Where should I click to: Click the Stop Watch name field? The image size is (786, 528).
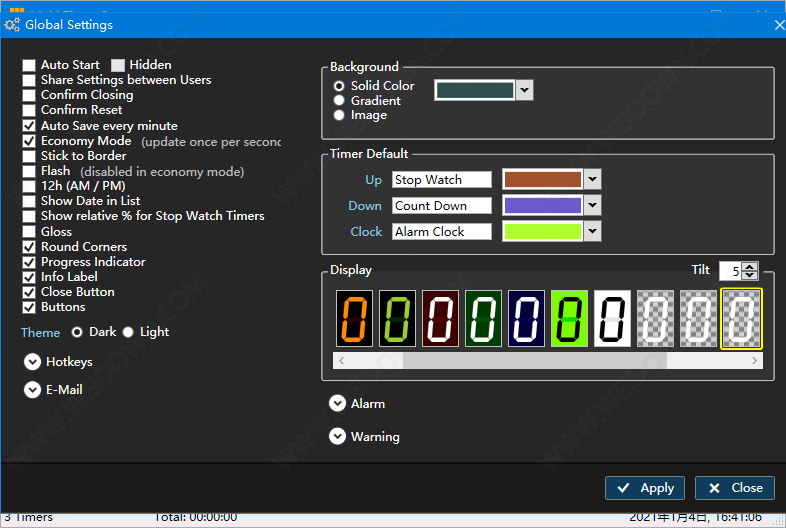pyautogui.click(x=442, y=180)
